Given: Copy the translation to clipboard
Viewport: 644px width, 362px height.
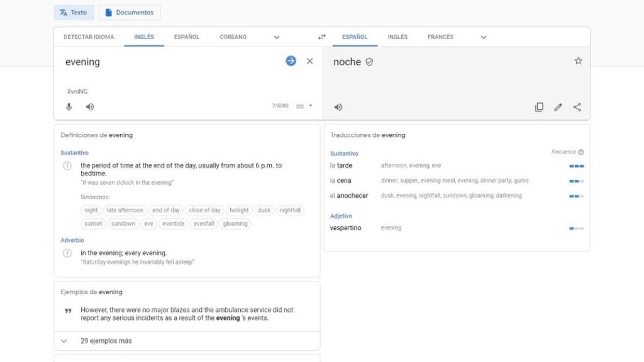Looking at the screenshot, I should [x=539, y=107].
